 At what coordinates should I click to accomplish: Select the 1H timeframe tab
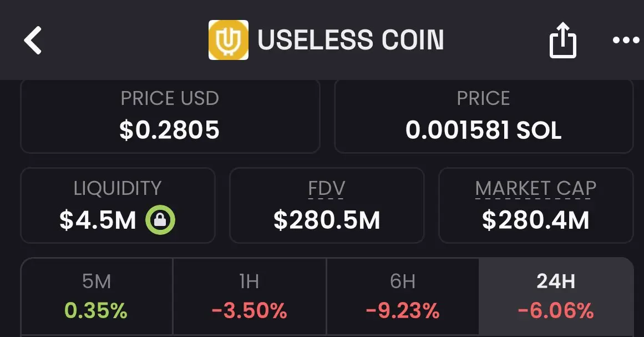pos(249,296)
